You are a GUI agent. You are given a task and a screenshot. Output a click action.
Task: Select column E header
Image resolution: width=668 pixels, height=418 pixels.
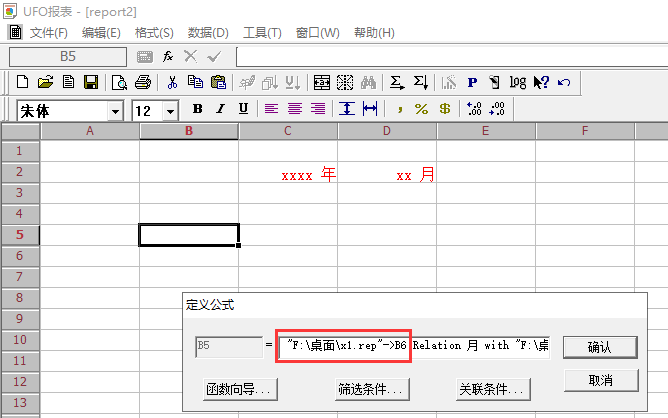[486, 131]
